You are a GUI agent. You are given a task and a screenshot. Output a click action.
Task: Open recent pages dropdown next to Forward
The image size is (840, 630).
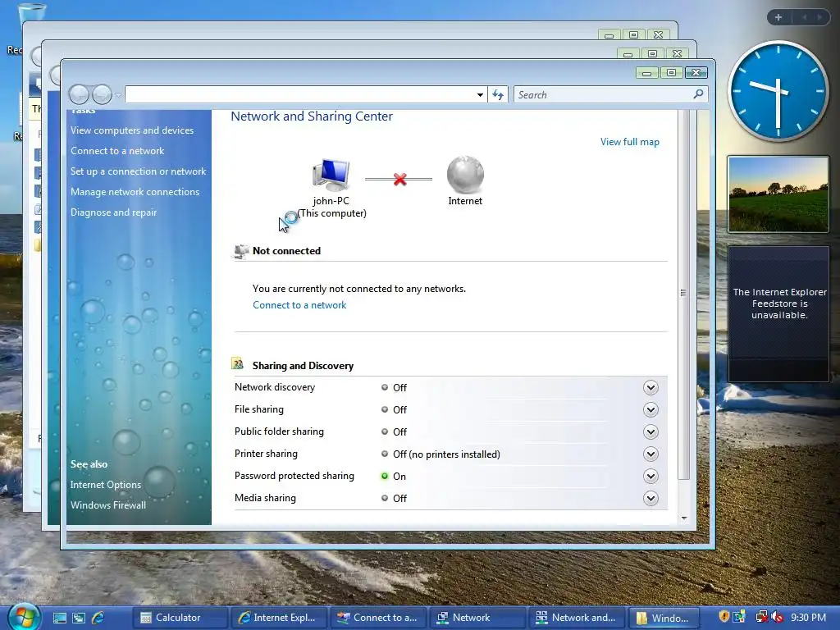pyautogui.click(x=118, y=95)
